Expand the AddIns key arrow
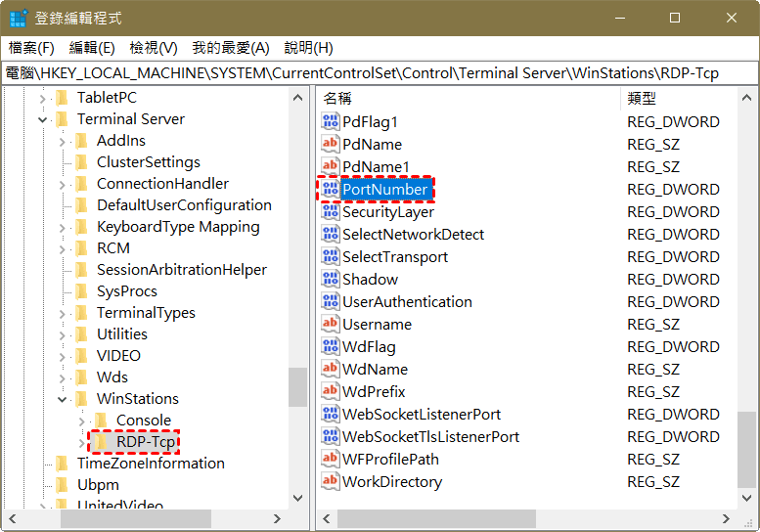 62,142
